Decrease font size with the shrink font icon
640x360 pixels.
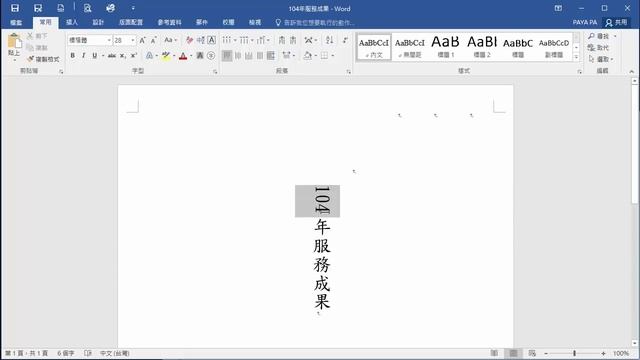coord(153,40)
